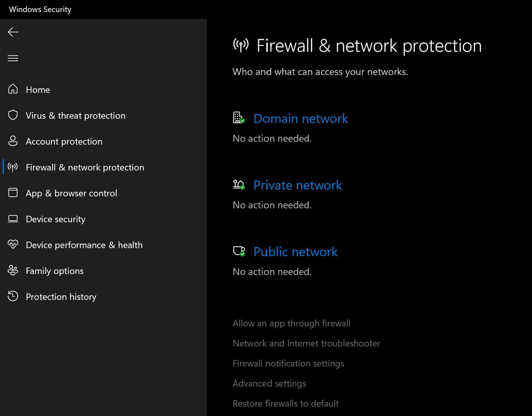Click the Domain network building icon
Viewport: 532px width, 416px height.
click(x=239, y=118)
